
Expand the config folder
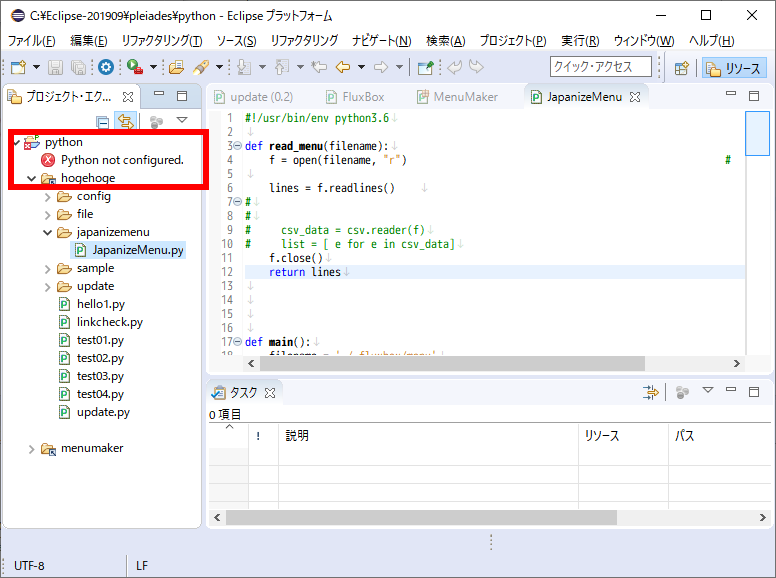48,197
